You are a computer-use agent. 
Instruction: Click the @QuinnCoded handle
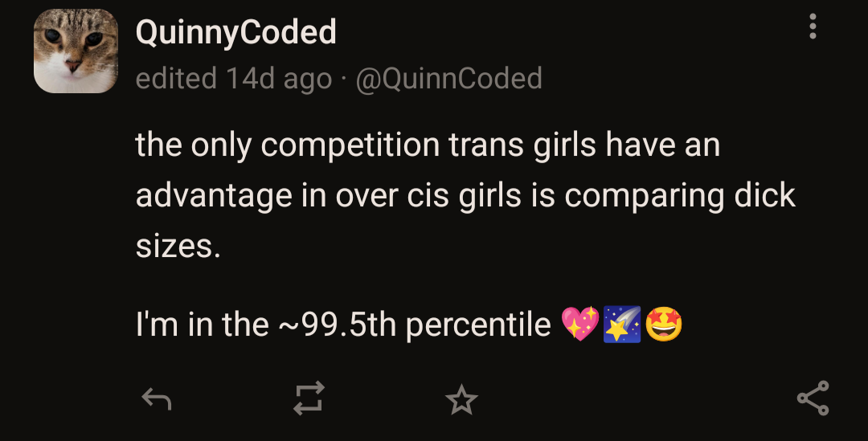coord(448,78)
